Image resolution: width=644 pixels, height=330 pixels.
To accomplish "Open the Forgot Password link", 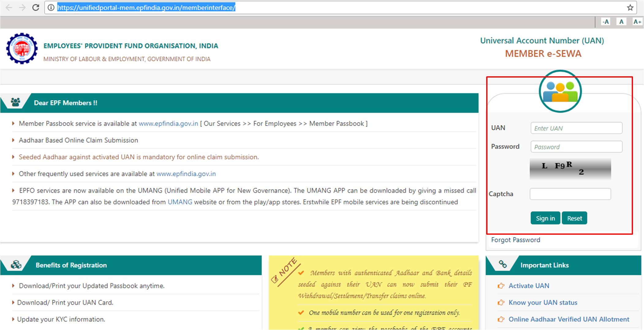I will tap(516, 240).
